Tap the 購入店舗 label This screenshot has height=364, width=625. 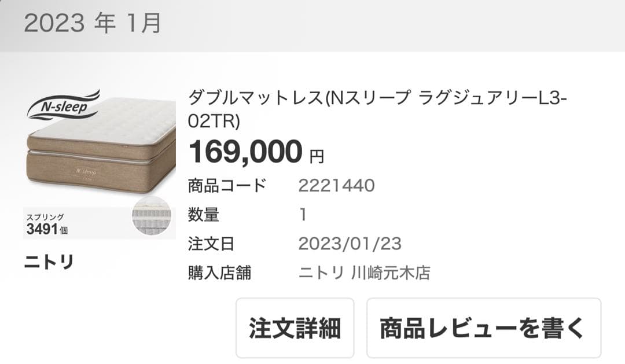tap(219, 272)
